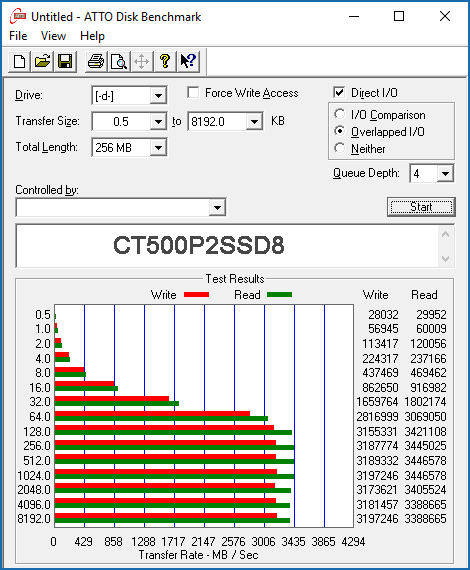470x570 pixels.
Task: Select Overlapped I/O radio button
Action: click(x=340, y=131)
